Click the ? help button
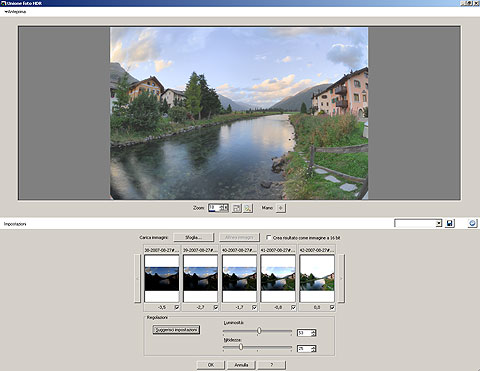The width and height of the screenshot is (480, 371). (271, 365)
